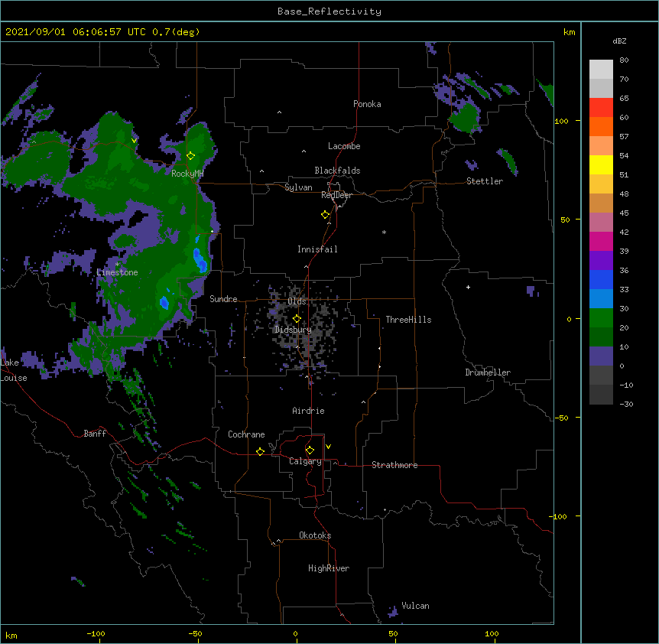Click the 0 tick label on bottom axis
659x644 pixels.
tap(295, 634)
